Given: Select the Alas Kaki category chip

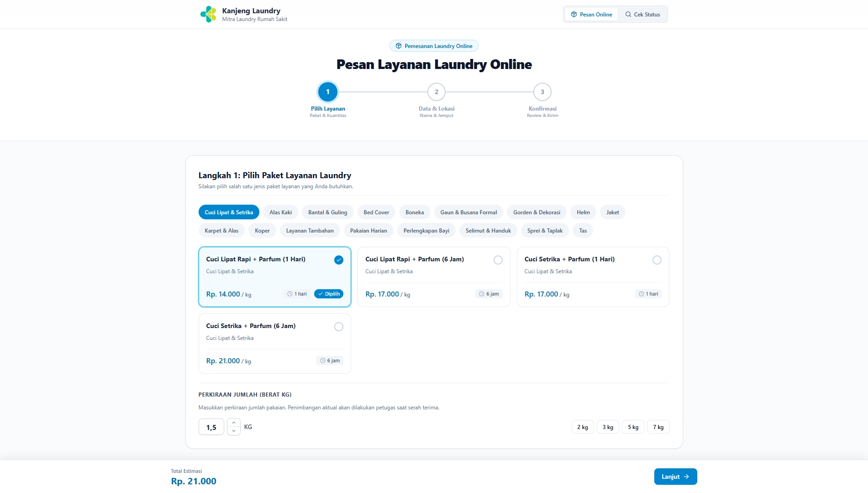Looking at the screenshot, I should (x=281, y=212).
